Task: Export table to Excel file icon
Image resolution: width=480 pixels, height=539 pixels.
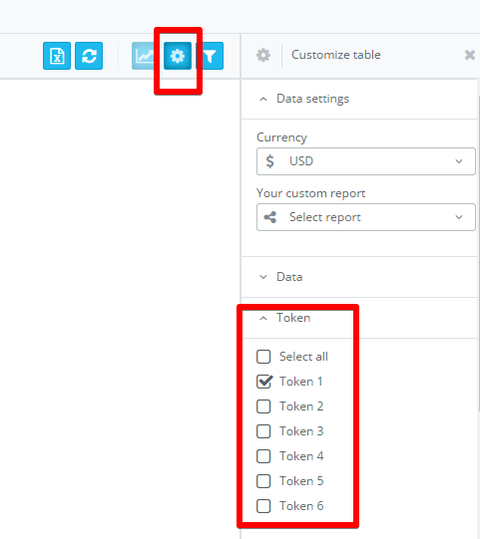Action: click(57, 56)
